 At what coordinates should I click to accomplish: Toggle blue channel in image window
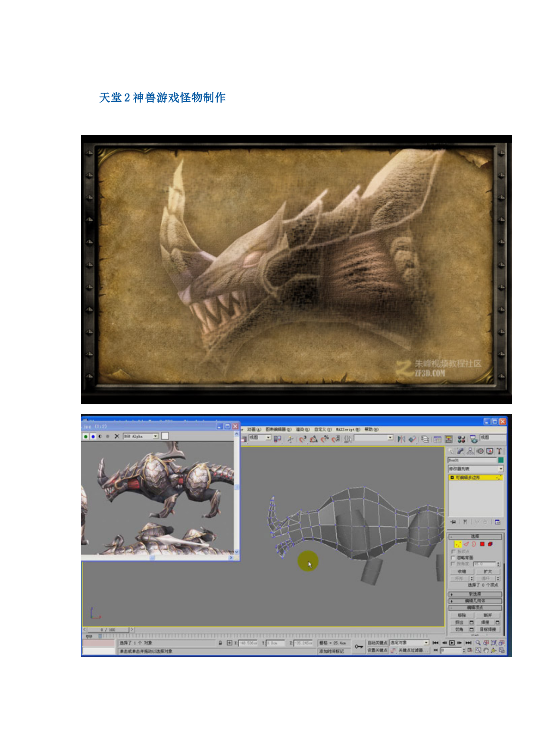pyautogui.click(x=93, y=436)
